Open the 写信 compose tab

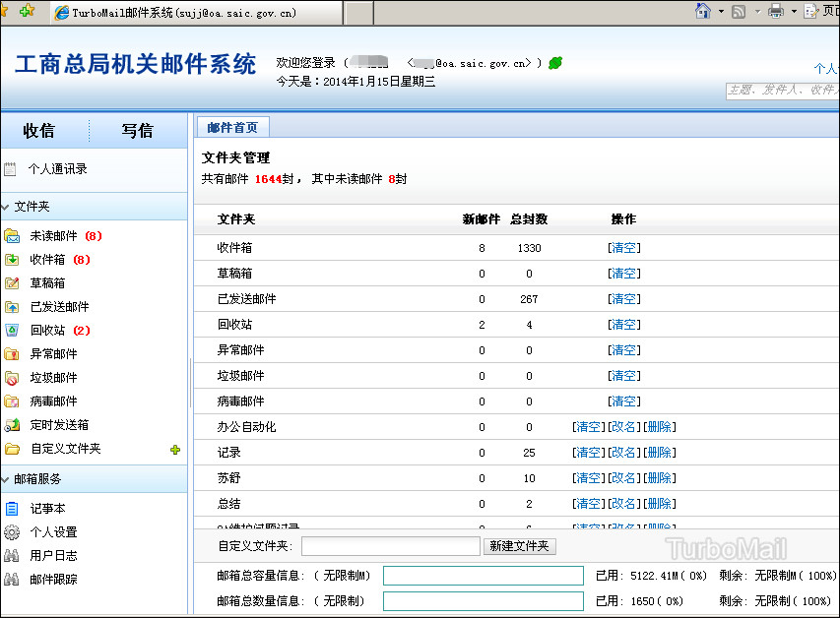tap(138, 131)
